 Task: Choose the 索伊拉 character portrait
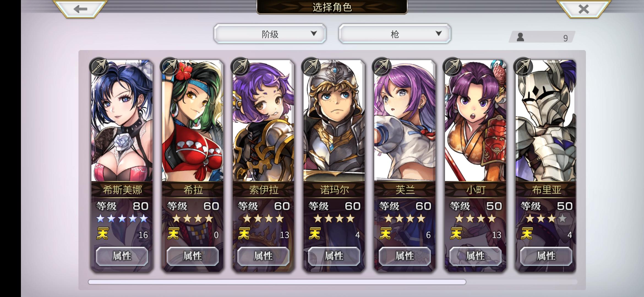[263, 120]
